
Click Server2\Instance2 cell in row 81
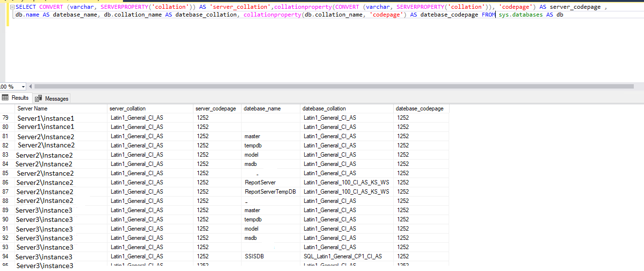(61, 136)
